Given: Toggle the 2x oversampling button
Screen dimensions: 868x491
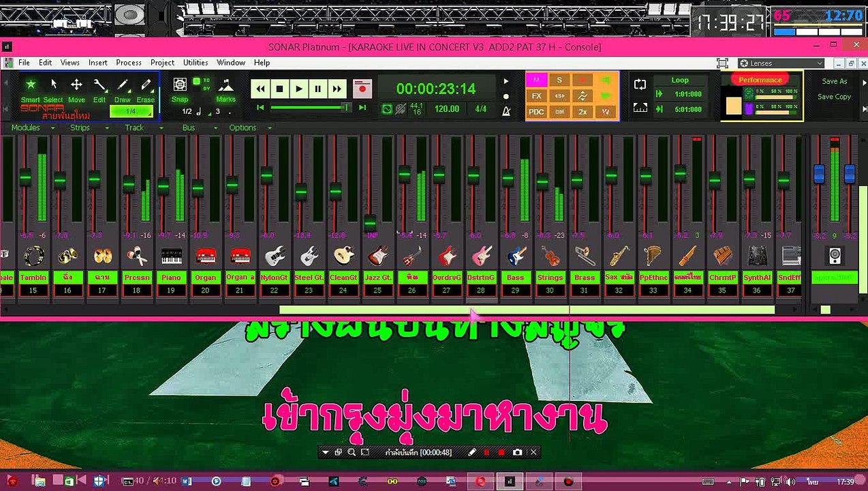Looking at the screenshot, I should (583, 112).
